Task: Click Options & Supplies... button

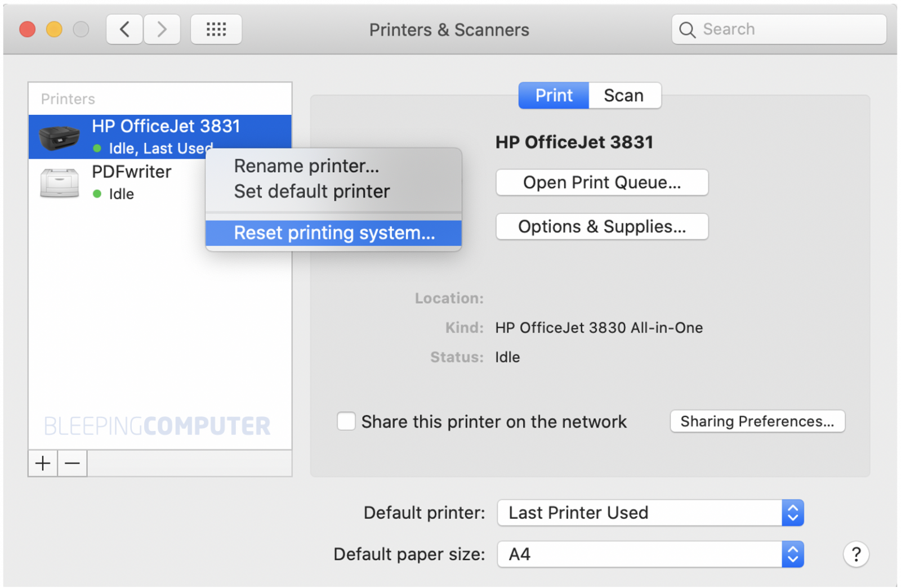Action: coord(602,226)
